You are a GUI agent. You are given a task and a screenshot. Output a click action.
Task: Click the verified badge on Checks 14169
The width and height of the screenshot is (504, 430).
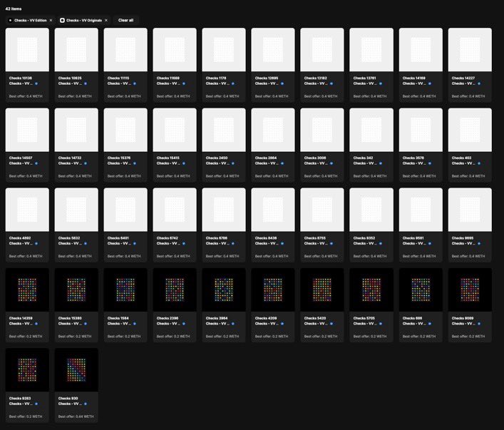[x=430, y=83]
